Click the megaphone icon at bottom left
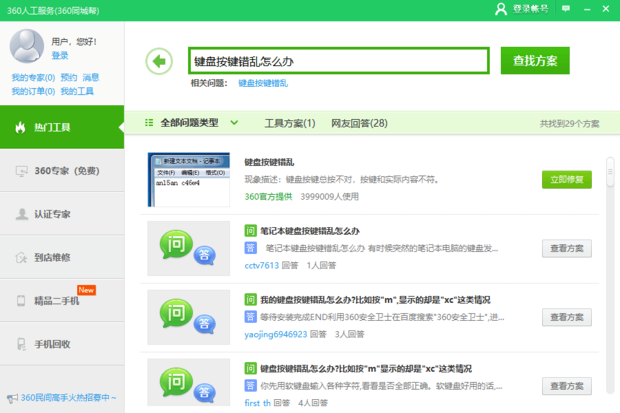The width and height of the screenshot is (620, 413). 11,398
